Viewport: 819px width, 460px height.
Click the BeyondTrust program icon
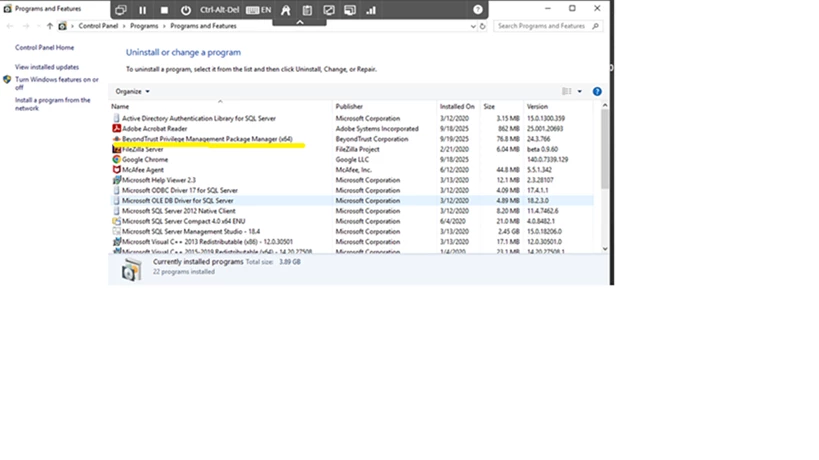(x=116, y=139)
